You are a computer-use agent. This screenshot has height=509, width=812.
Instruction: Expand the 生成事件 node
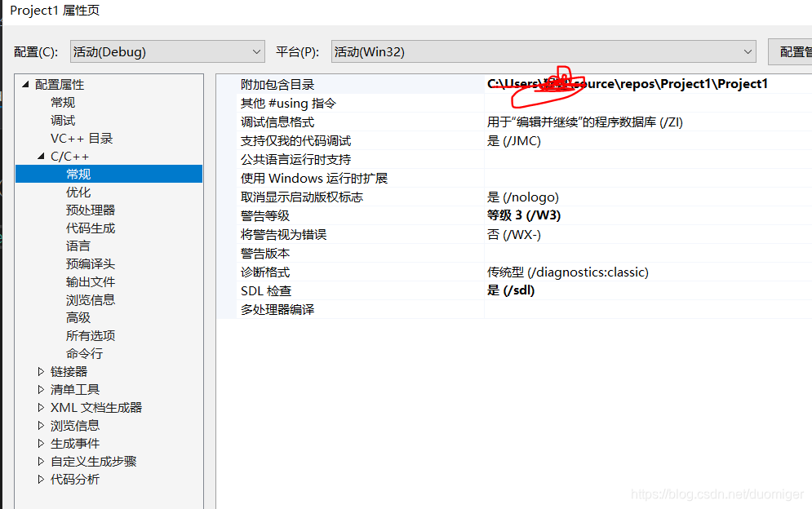[41, 443]
